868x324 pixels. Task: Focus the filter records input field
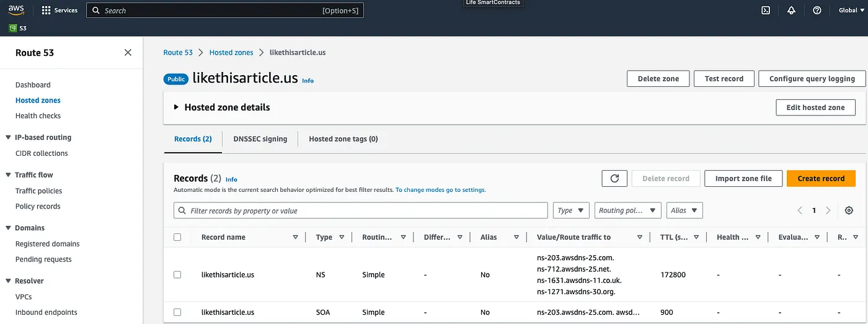pyautogui.click(x=361, y=210)
